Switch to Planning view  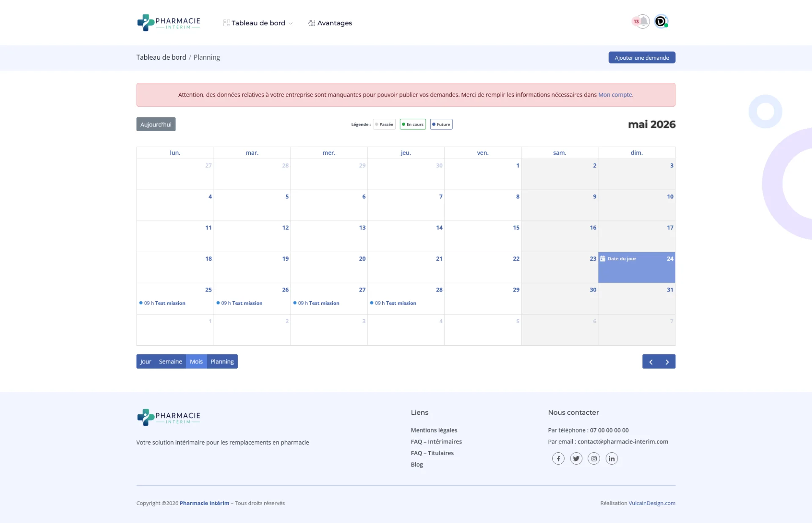pos(222,361)
